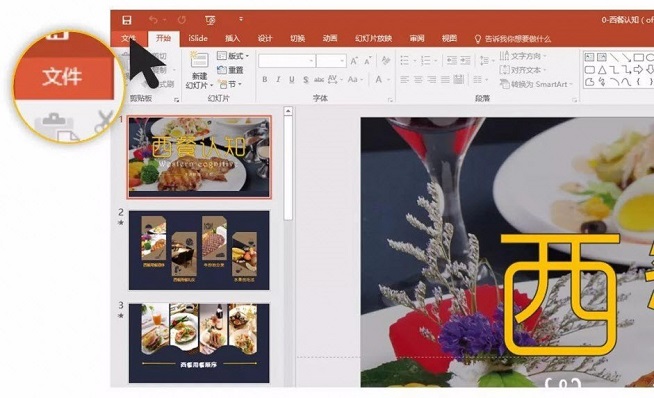Select the right block arrow shape
Image resolution: width=654 pixels, height=398 pixels.
pos(639,70)
